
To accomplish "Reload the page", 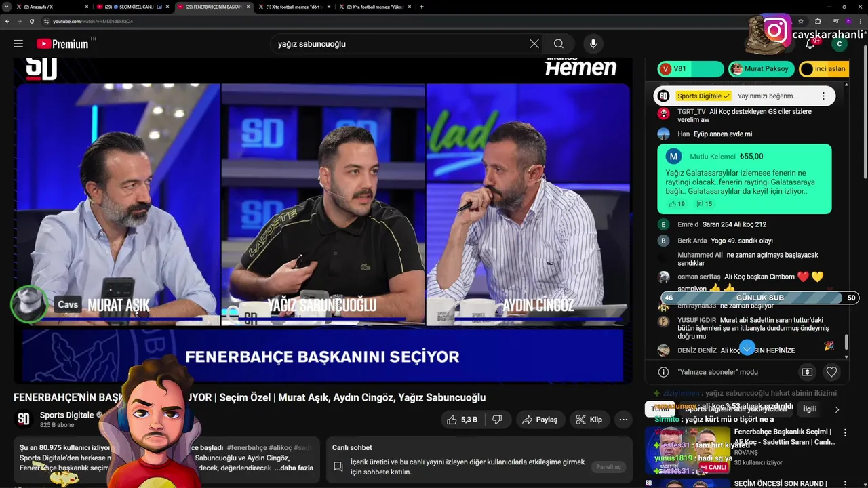I will tap(32, 21).
